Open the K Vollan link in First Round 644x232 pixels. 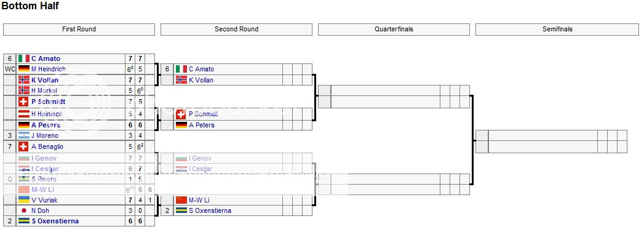tap(45, 80)
